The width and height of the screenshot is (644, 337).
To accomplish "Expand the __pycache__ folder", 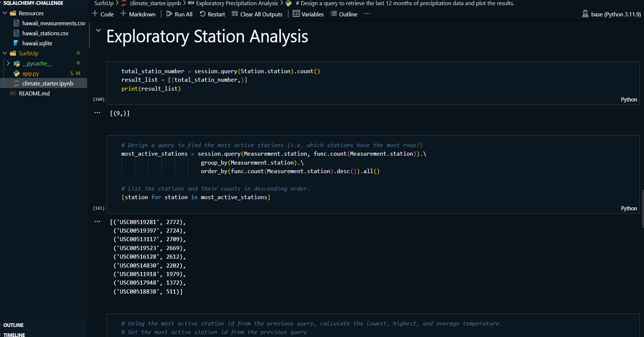I will point(8,63).
